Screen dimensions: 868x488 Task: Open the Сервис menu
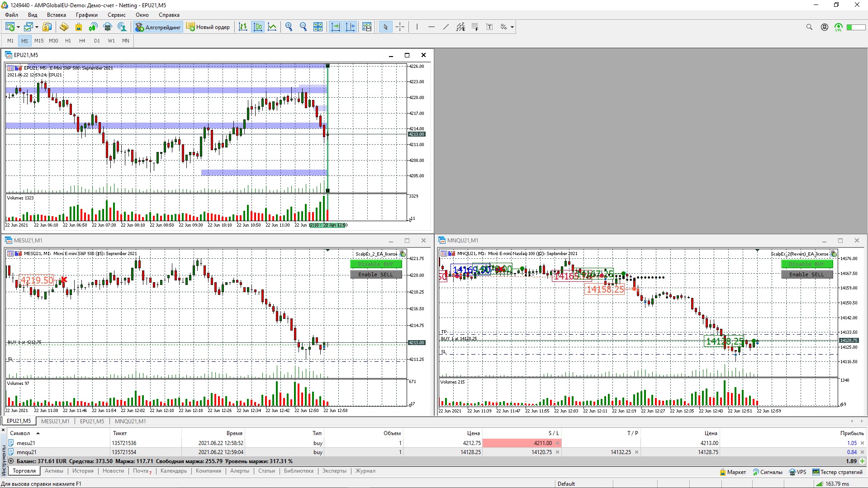point(117,15)
